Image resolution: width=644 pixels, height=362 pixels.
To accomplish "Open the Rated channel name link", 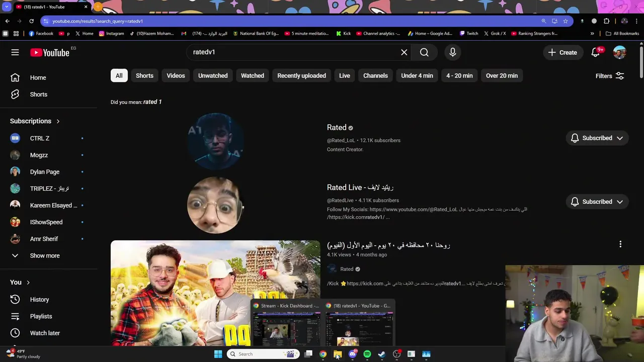I will click(x=337, y=128).
